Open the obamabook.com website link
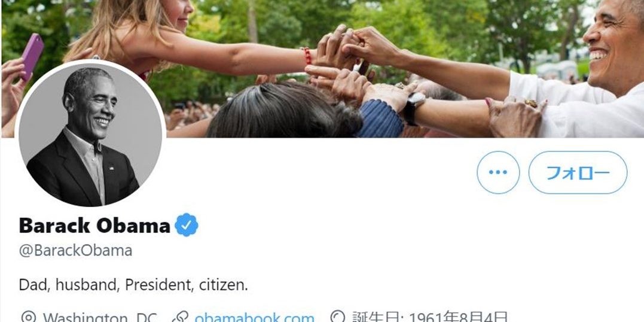The image size is (644, 322). [254, 318]
